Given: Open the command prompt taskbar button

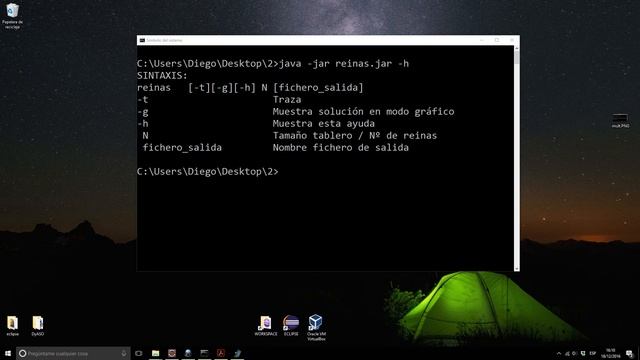Looking at the screenshot, I should (x=204, y=353).
